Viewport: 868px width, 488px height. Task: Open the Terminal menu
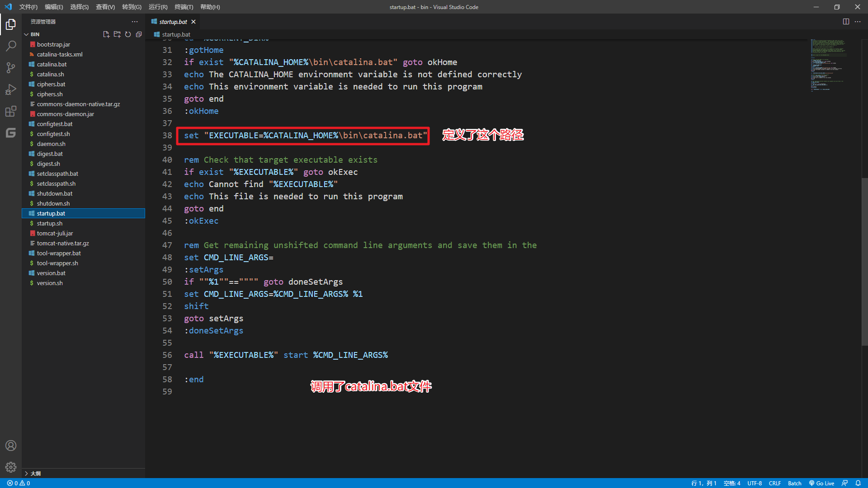[x=184, y=7]
